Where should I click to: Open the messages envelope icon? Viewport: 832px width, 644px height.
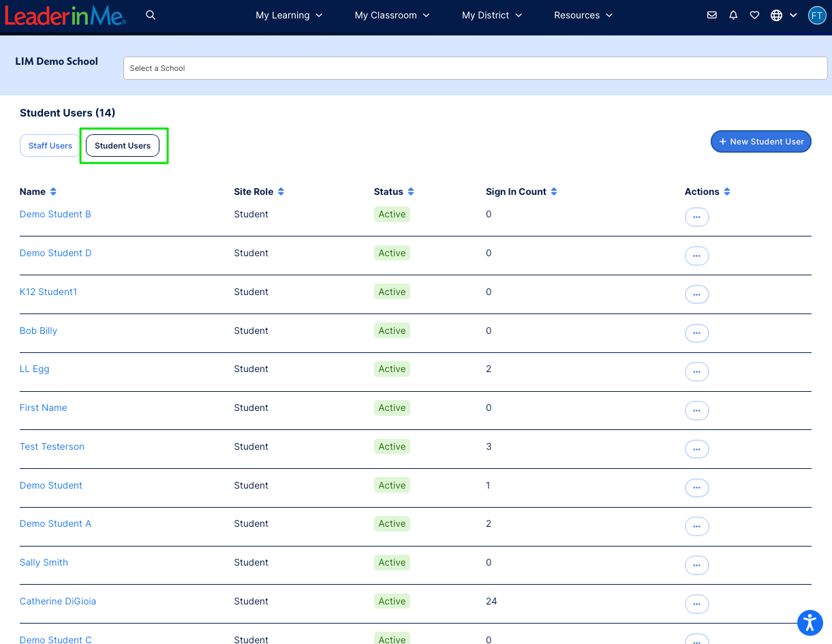point(712,14)
